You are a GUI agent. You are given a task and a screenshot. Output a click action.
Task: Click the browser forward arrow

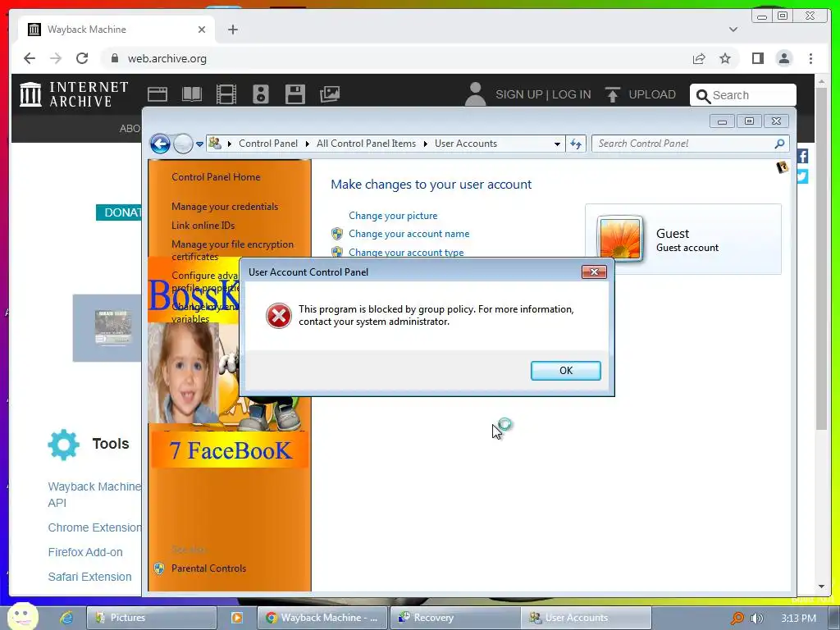tap(56, 58)
